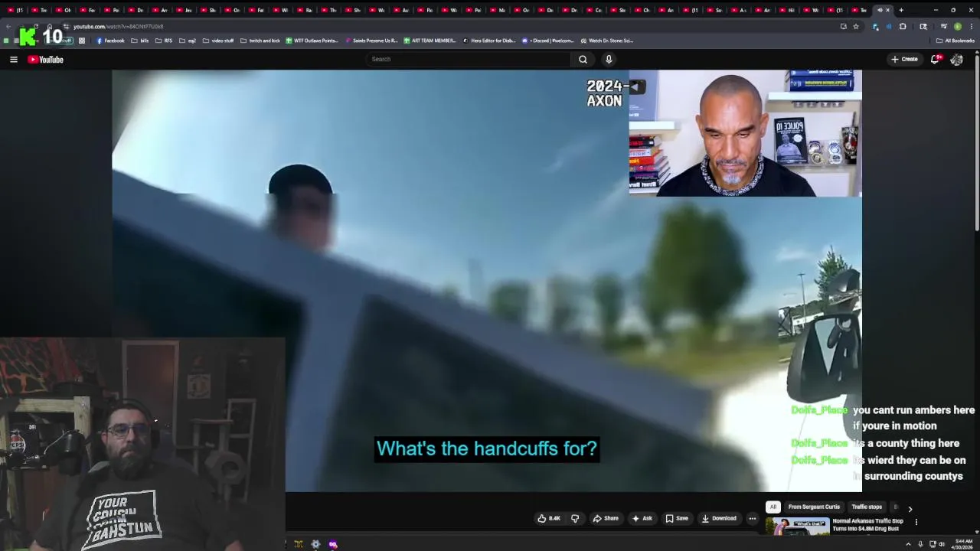The height and width of the screenshot is (551, 980).
Task: Open the bills bookmark folder
Action: [x=140, y=41]
